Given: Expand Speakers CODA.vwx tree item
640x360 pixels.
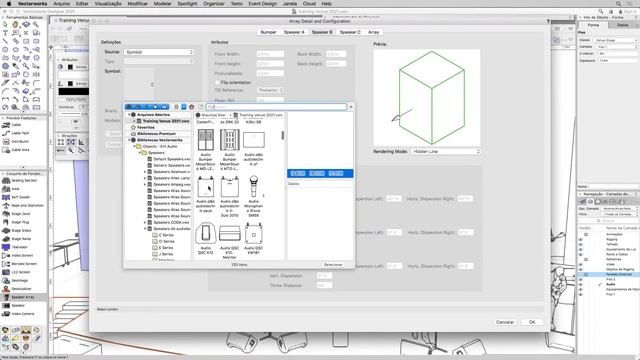Looking at the screenshot, I should tap(145, 222).
